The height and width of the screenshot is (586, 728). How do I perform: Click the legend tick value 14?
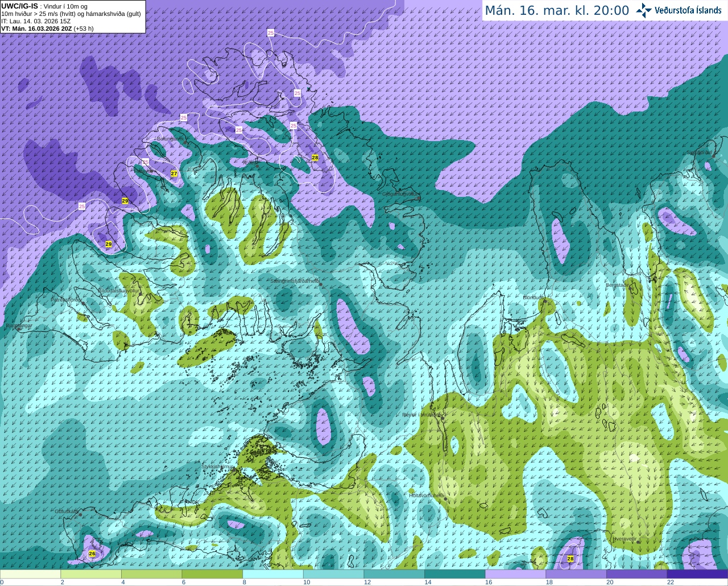[428, 583]
